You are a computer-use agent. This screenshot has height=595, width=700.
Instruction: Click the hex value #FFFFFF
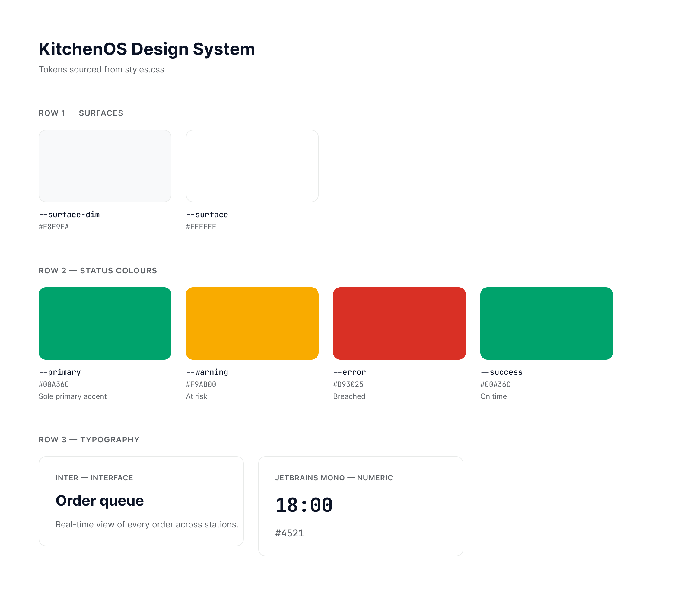(x=201, y=227)
